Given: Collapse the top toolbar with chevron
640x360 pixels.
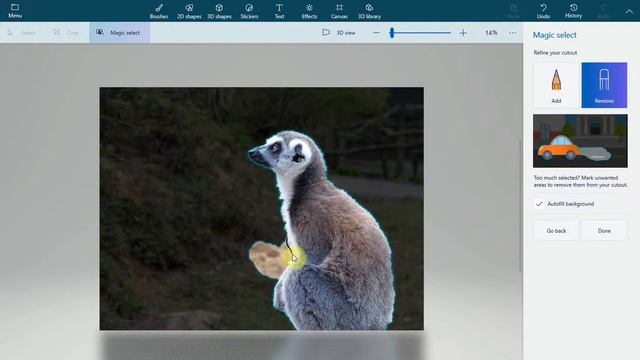Looking at the screenshot, I should coord(629,11).
